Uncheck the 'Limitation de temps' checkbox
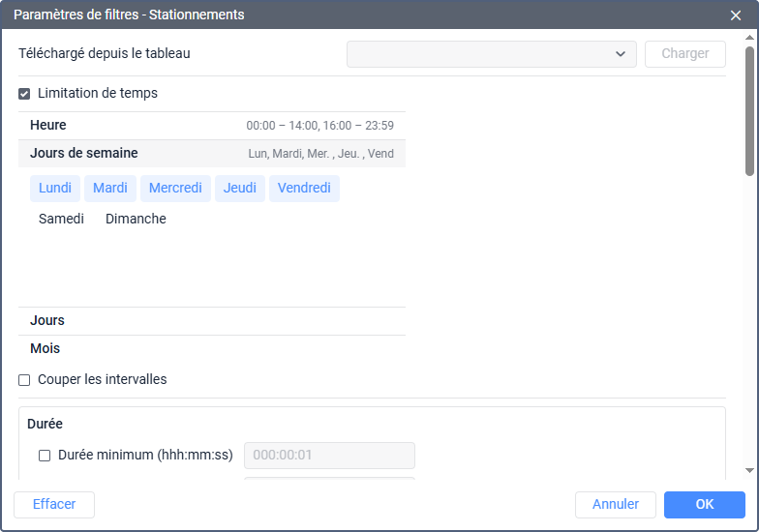The image size is (759, 532). tap(24, 94)
